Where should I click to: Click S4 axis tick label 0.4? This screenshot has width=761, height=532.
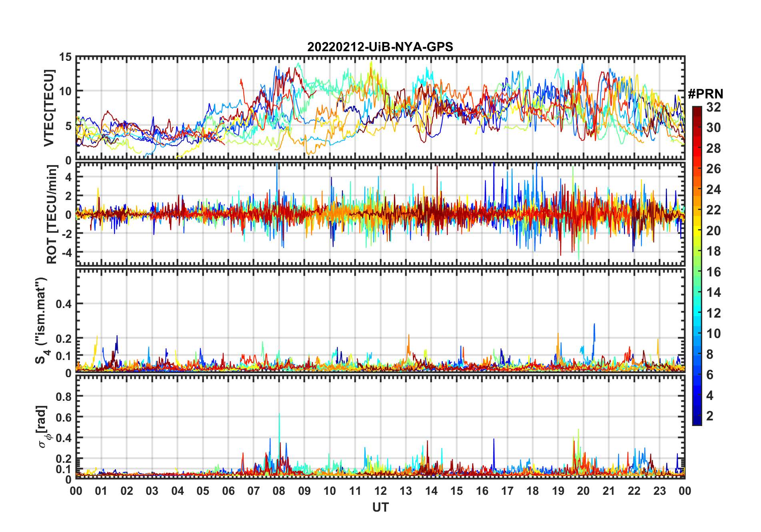click(64, 304)
